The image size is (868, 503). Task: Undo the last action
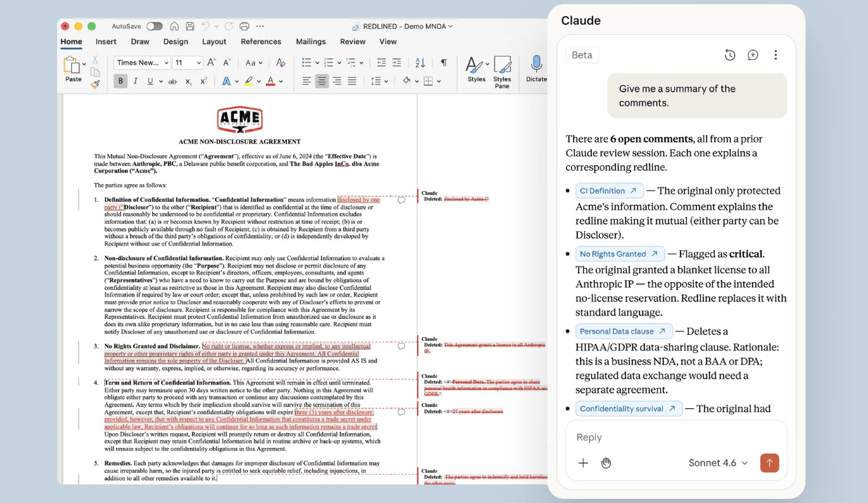click(206, 26)
